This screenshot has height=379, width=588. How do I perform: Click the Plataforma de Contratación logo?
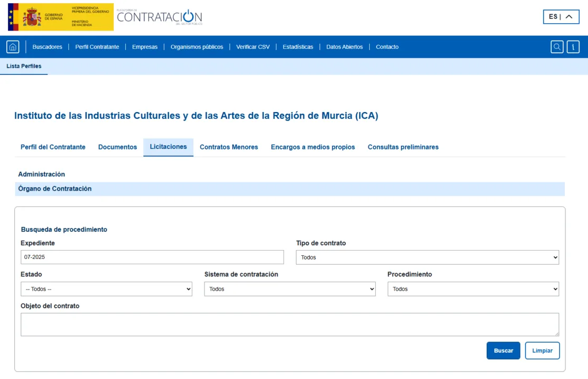tap(158, 17)
